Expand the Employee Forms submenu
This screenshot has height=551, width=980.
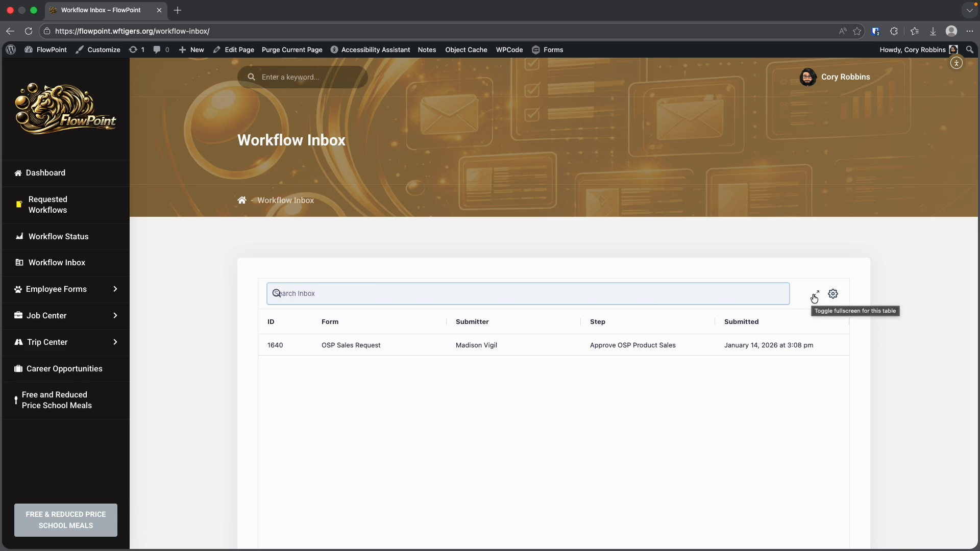pos(115,289)
